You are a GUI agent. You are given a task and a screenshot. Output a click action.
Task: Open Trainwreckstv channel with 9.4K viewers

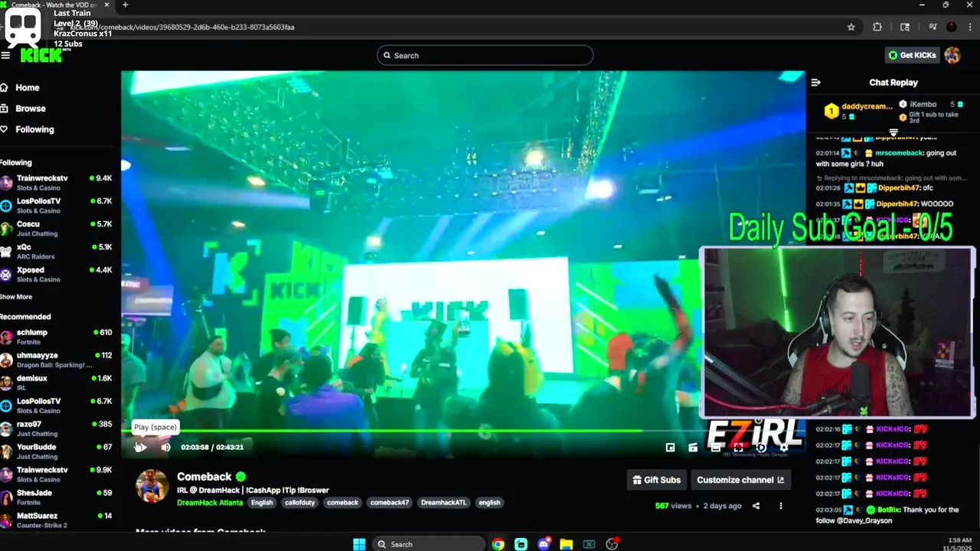coord(57,183)
